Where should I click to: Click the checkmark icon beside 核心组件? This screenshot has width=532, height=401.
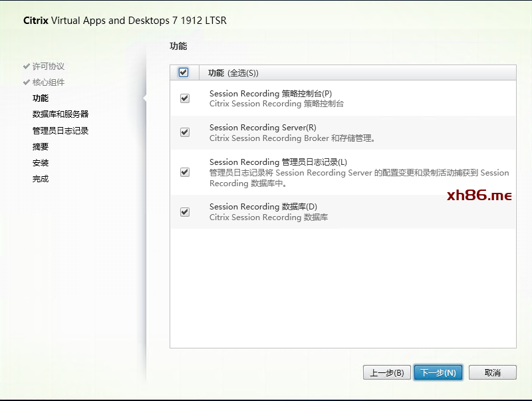coord(27,82)
